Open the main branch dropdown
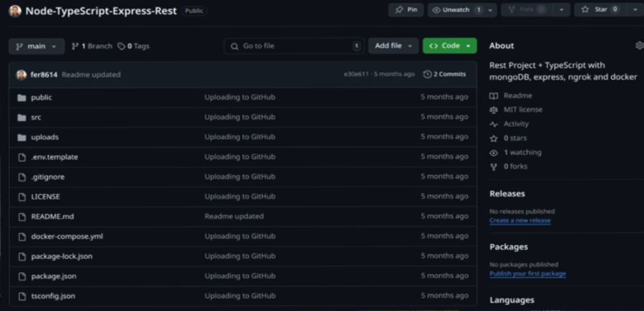 37,46
